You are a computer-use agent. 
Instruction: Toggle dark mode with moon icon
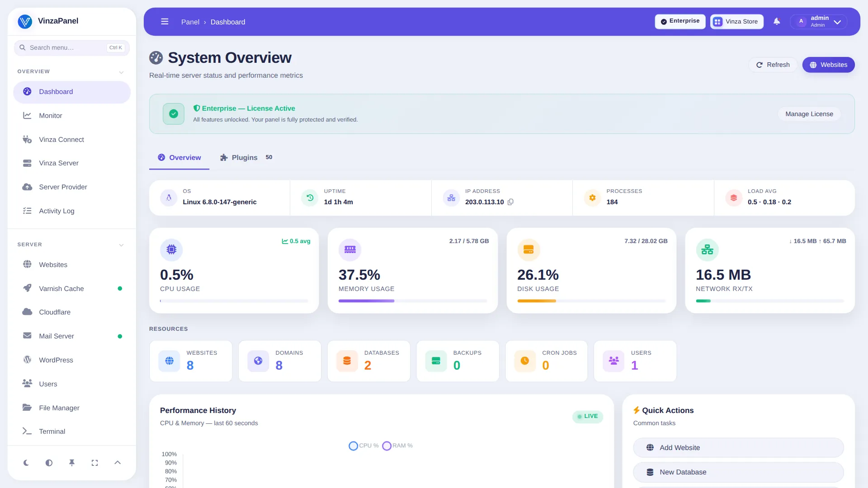[26, 463]
